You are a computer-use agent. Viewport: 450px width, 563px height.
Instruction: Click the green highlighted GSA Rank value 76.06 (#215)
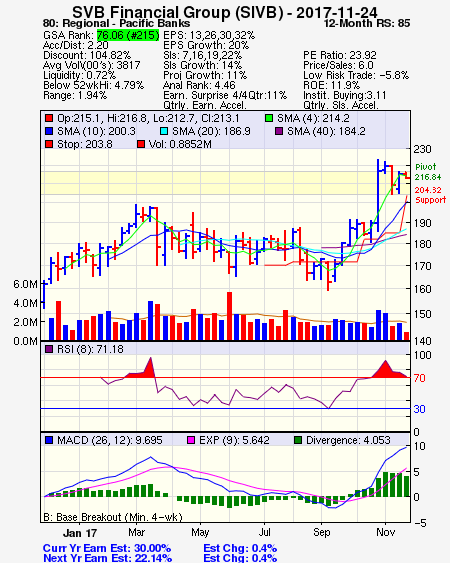tap(128, 35)
